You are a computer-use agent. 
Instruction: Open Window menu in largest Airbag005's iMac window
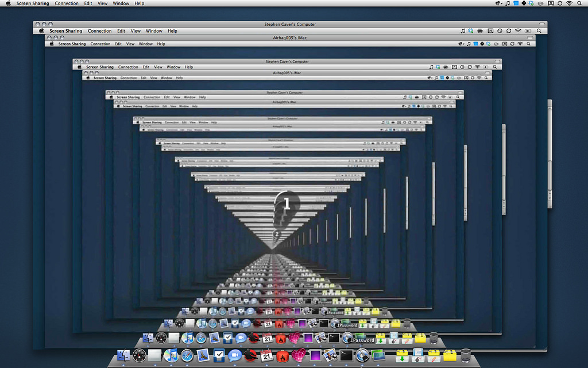tap(146, 44)
